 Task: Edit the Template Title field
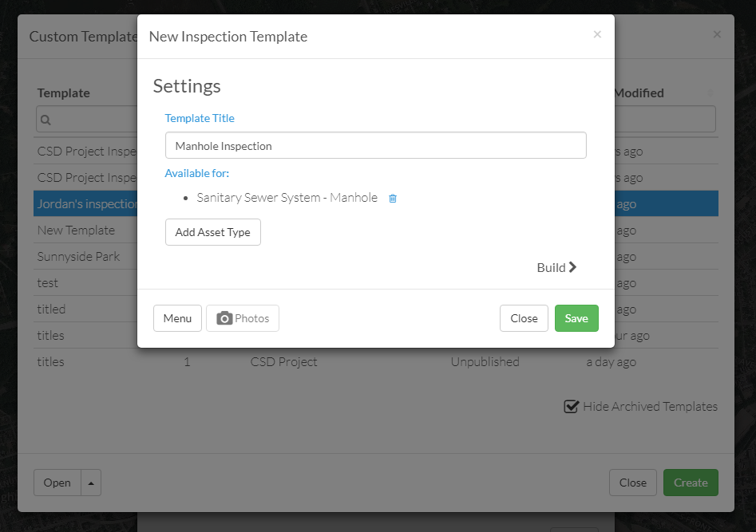[x=375, y=145]
